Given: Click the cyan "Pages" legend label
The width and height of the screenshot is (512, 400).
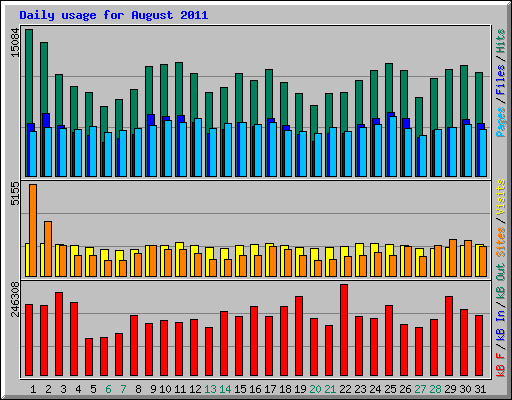Looking at the screenshot, I should click(501, 122).
